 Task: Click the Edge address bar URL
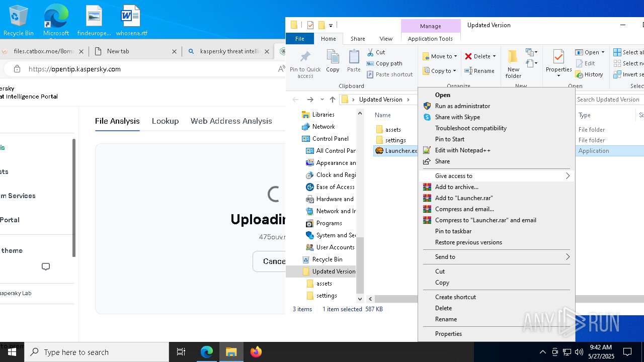[74, 69]
